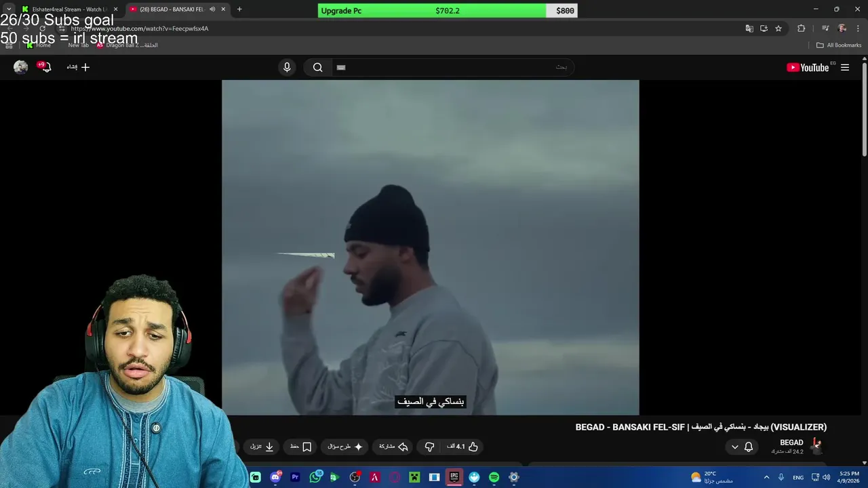This screenshot has height=488, width=868.
Task: Mute the BEGAD tab audio speaker icon
Action: [x=212, y=9]
